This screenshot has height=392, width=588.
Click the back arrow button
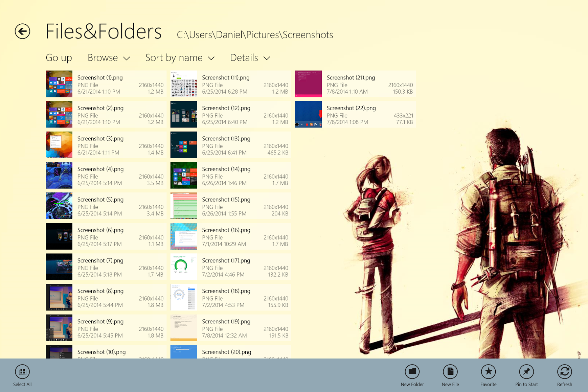click(x=22, y=31)
